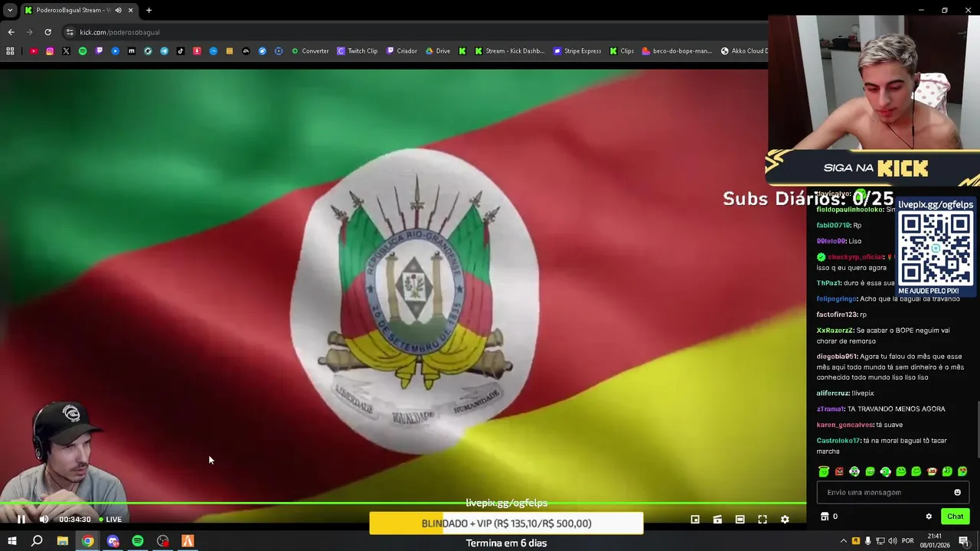
Task: Open the apps grid in bookmarks bar
Action: [10, 51]
